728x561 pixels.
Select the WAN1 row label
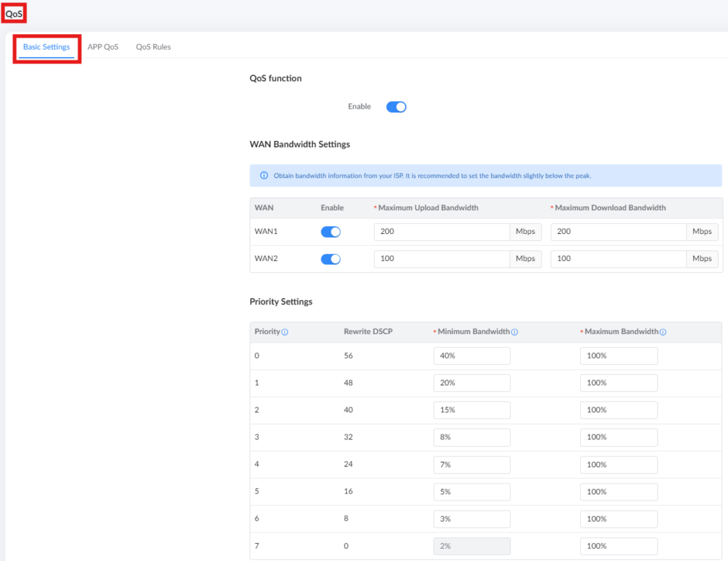266,231
